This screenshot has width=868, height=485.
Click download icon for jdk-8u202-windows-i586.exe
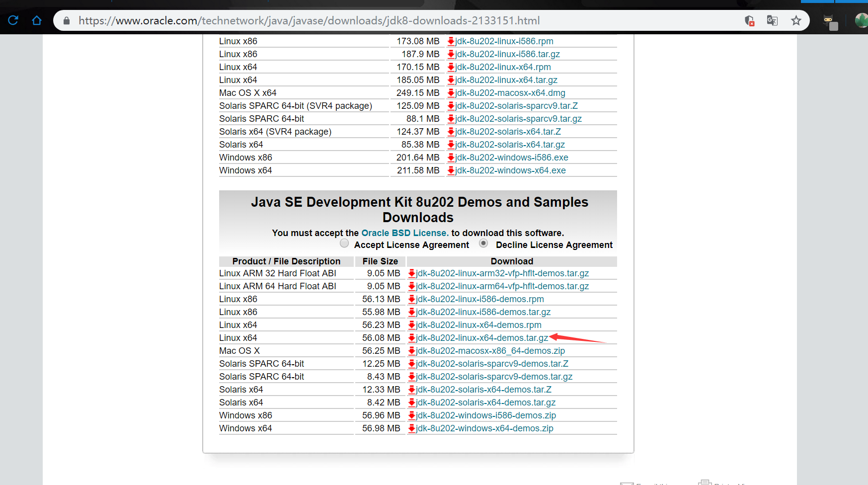[x=451, y=158]
